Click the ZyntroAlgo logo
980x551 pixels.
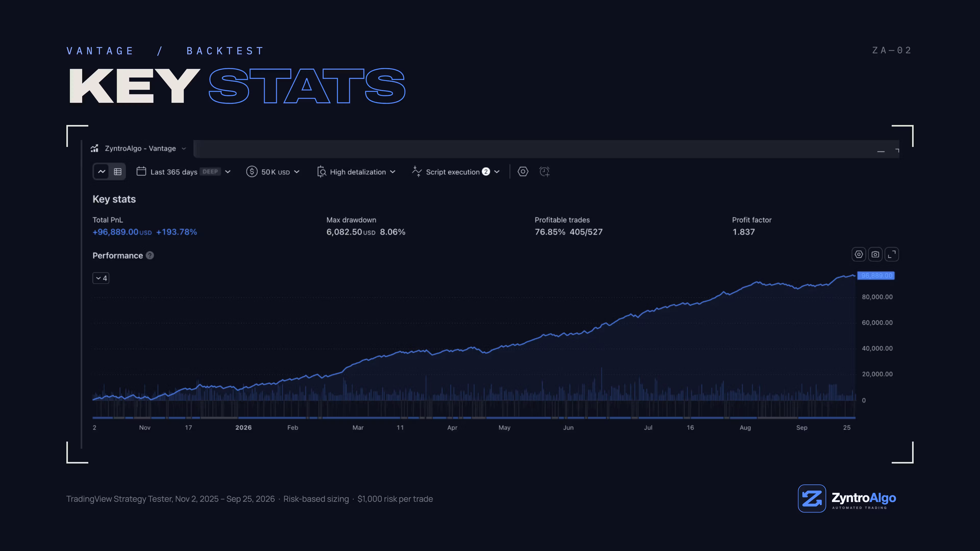click(x=847, y=498)
